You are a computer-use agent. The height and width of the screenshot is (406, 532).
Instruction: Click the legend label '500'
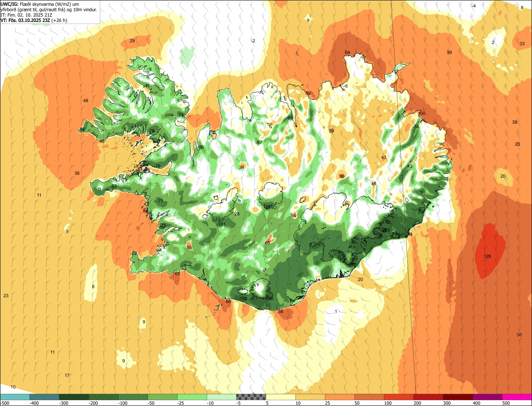click(x=506, y=403)
